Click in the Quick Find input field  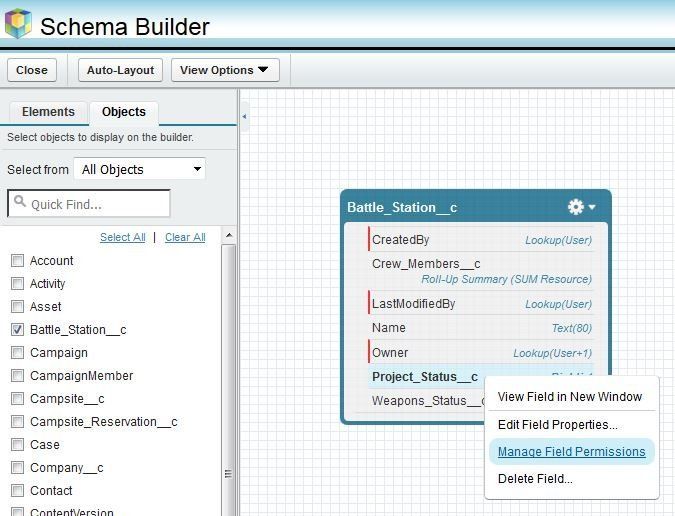tap(89, 204)
